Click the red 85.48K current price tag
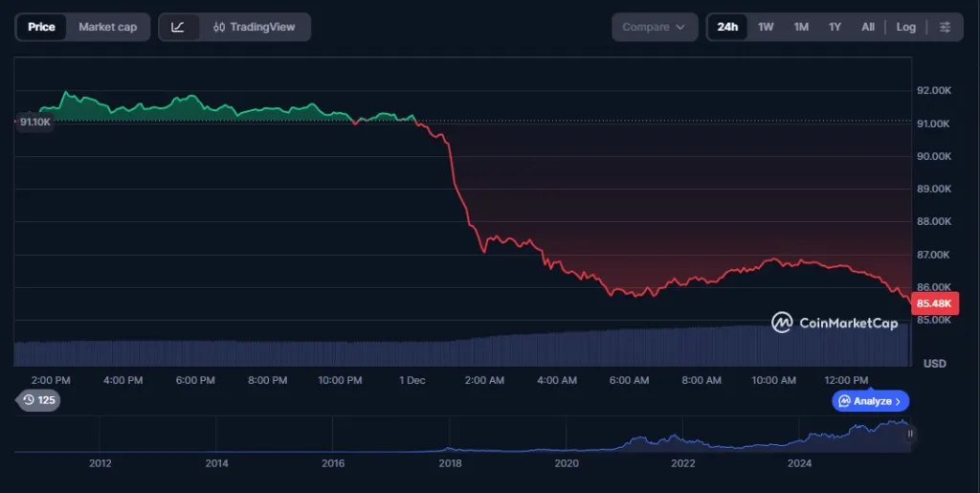This screenshot has height=493, width=980. (x=936, y=303)
